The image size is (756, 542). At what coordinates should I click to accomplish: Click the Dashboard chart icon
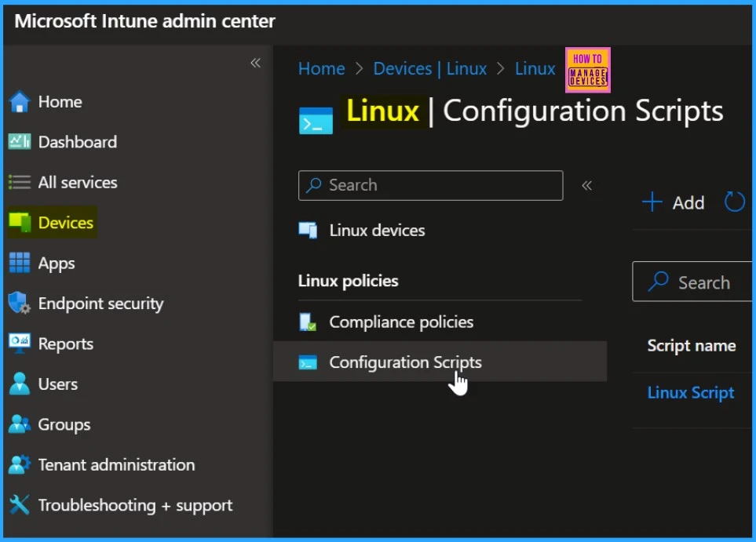point(20,142)
